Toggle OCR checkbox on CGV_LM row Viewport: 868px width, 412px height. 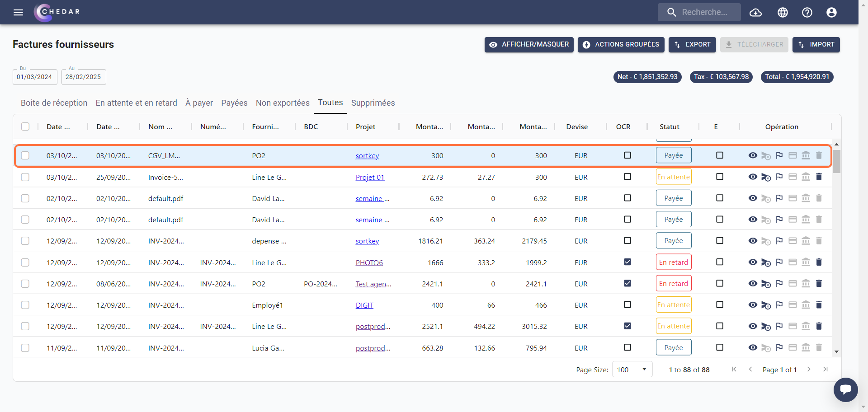point(627,155)
